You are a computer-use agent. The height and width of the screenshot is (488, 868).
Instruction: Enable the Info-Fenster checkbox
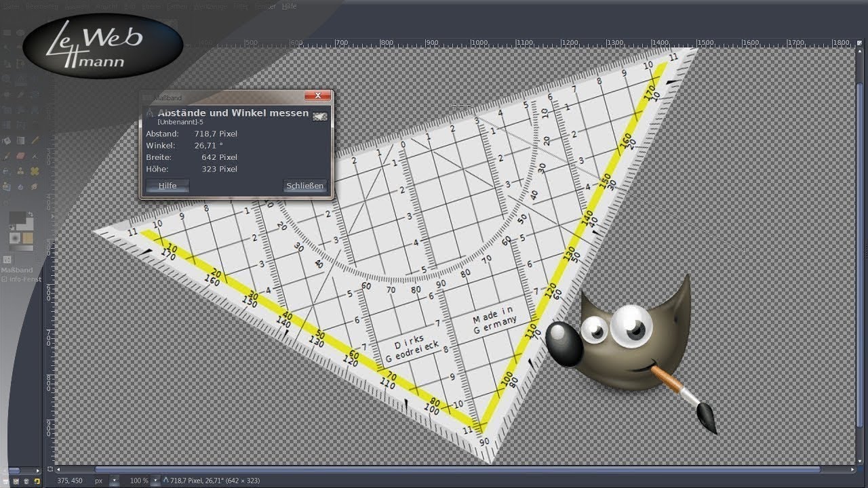[x=3, y=279]
